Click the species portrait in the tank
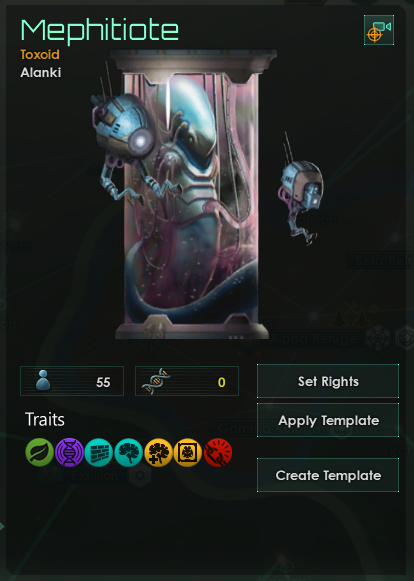The width and height of the screenshot is (414, 581). pos(191,195)
